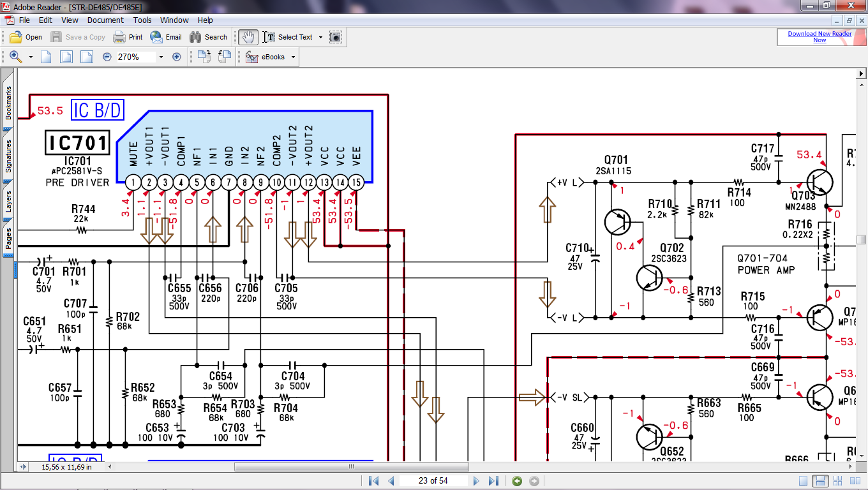Open the Window menu
868x490 pixels.
[x=174, y=20]
